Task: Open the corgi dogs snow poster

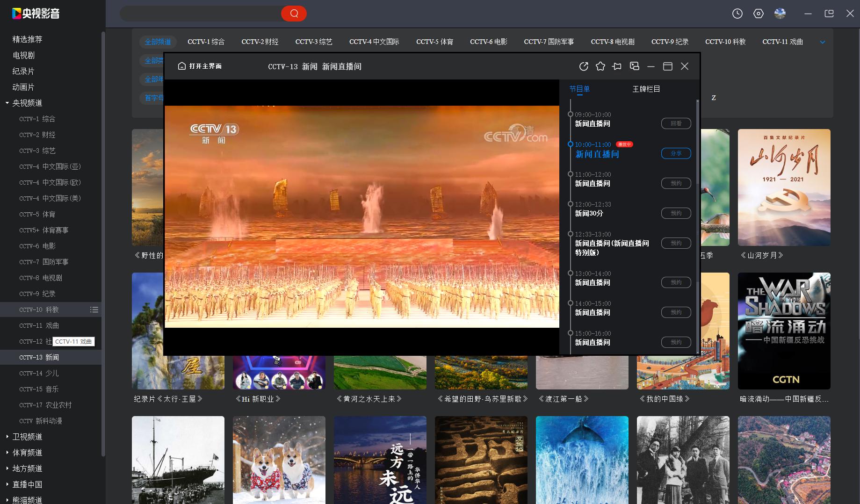Action: pos(279,460)
